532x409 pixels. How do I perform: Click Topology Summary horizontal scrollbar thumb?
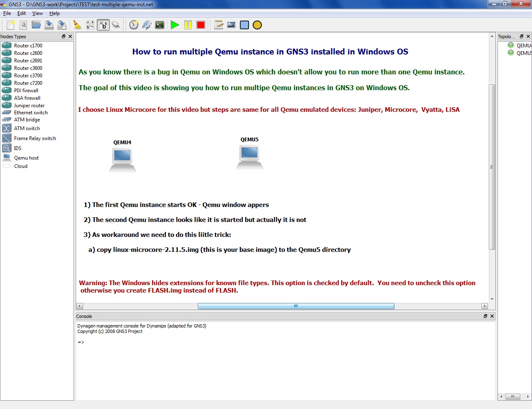pyautogui.click(x=513, y=397)
